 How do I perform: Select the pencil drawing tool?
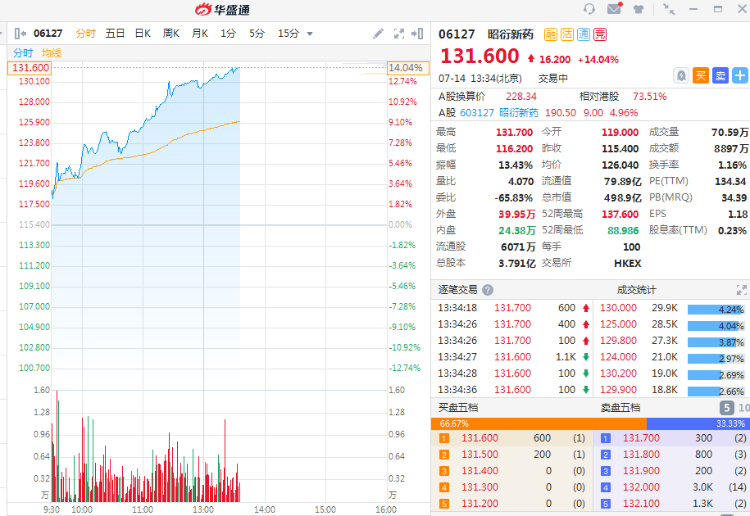point(378,33)
